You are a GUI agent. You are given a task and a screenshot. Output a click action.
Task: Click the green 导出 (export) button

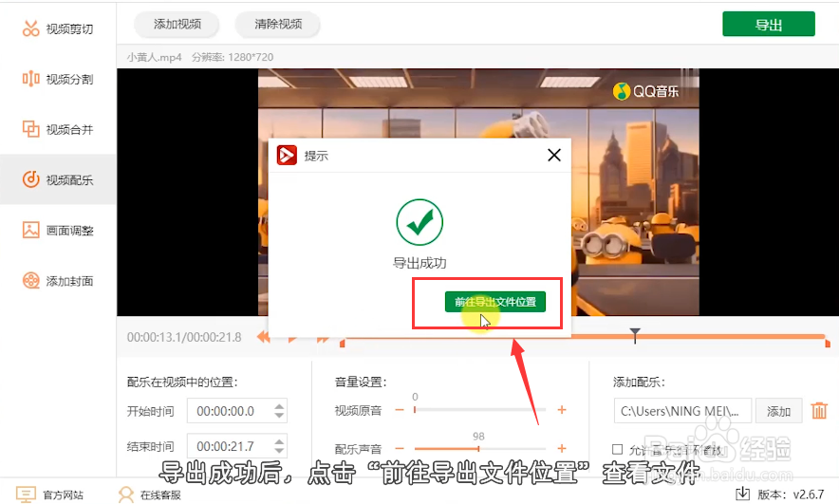[769, 24]
